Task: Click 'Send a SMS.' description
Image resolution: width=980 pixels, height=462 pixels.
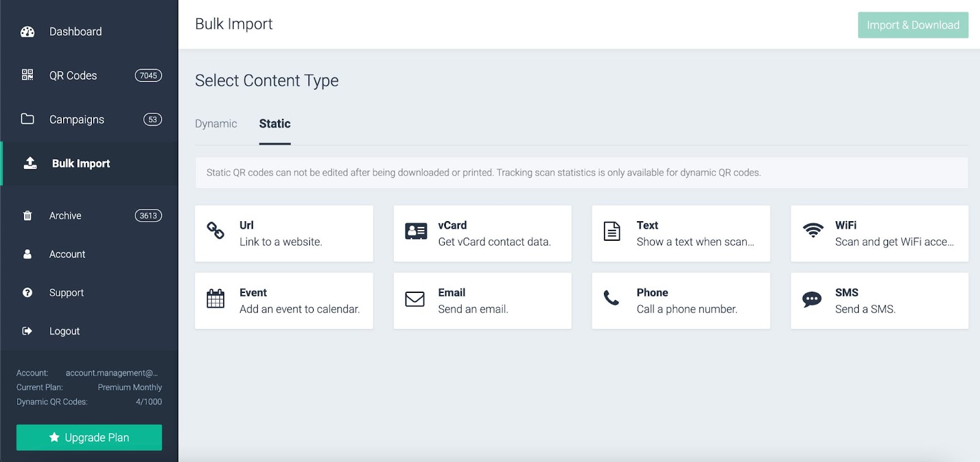Action: pos(865,309)
